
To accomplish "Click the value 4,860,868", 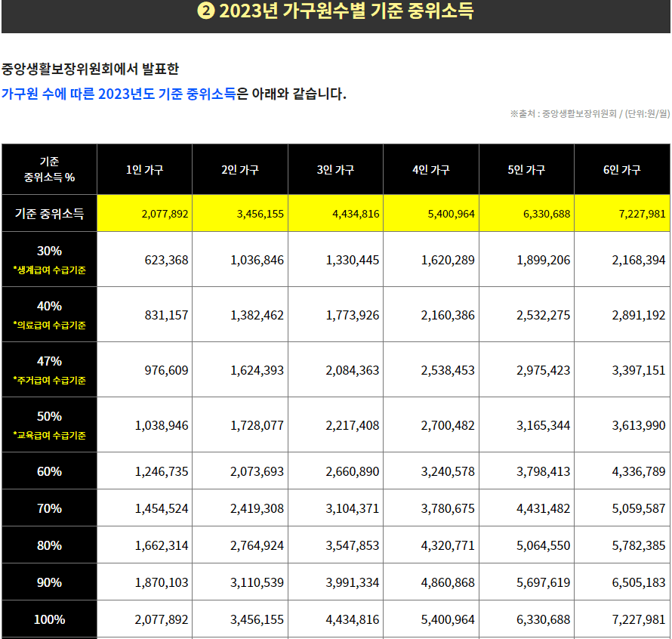I will pos(448,582).
